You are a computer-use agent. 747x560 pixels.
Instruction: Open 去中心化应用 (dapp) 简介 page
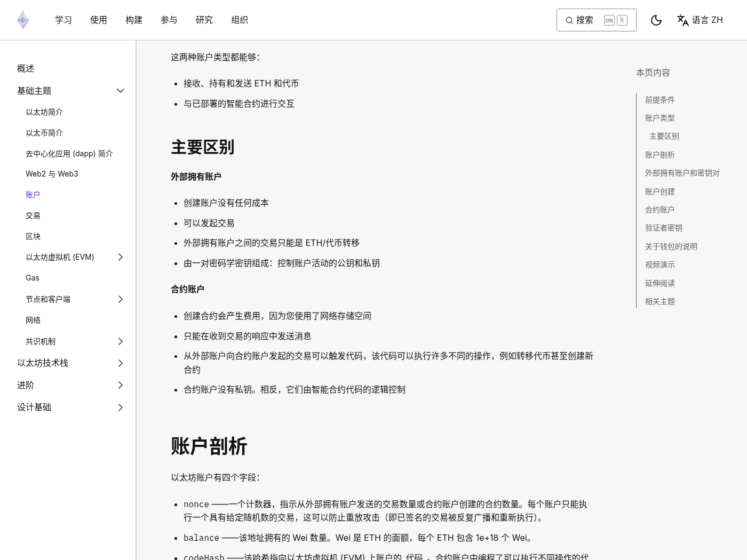tap(69, 154)
